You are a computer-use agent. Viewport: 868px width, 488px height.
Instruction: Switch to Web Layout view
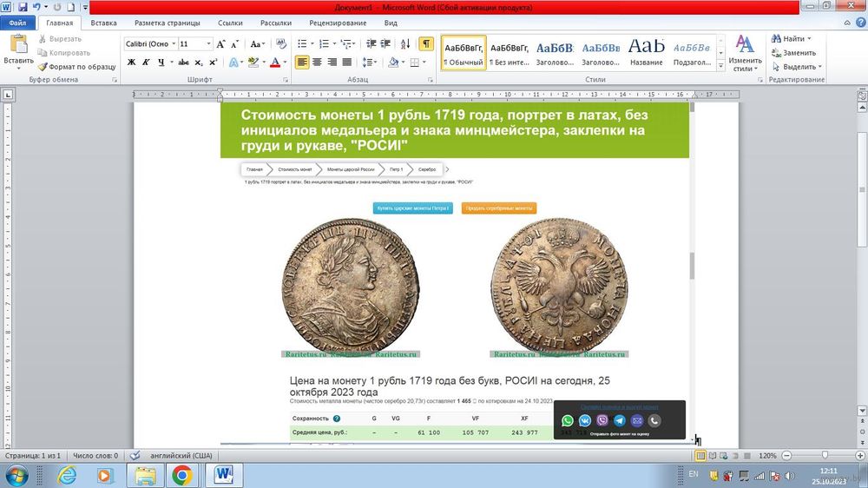(724, 456)
